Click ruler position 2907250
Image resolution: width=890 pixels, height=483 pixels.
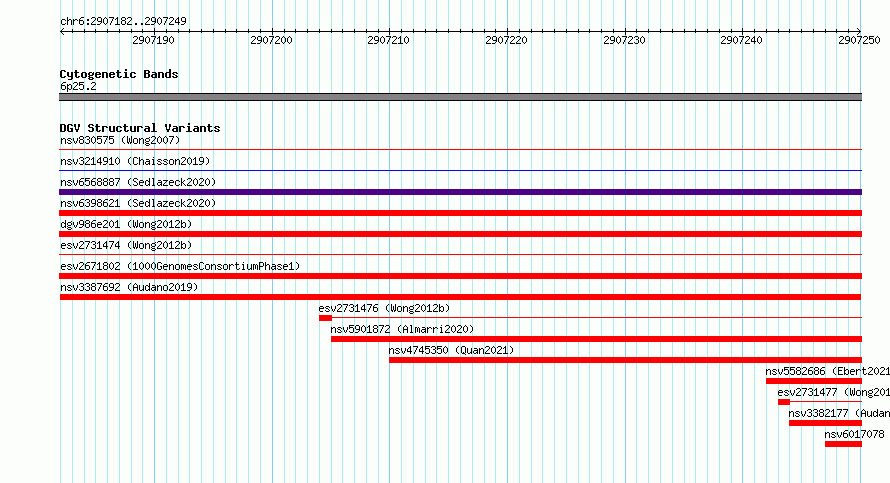pos(859,40)
